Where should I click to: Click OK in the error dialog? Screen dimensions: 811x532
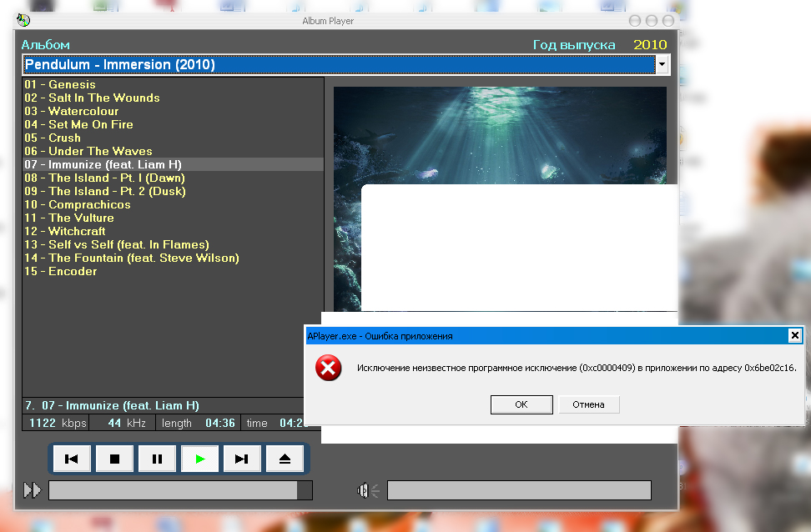(x=521, y=404)
